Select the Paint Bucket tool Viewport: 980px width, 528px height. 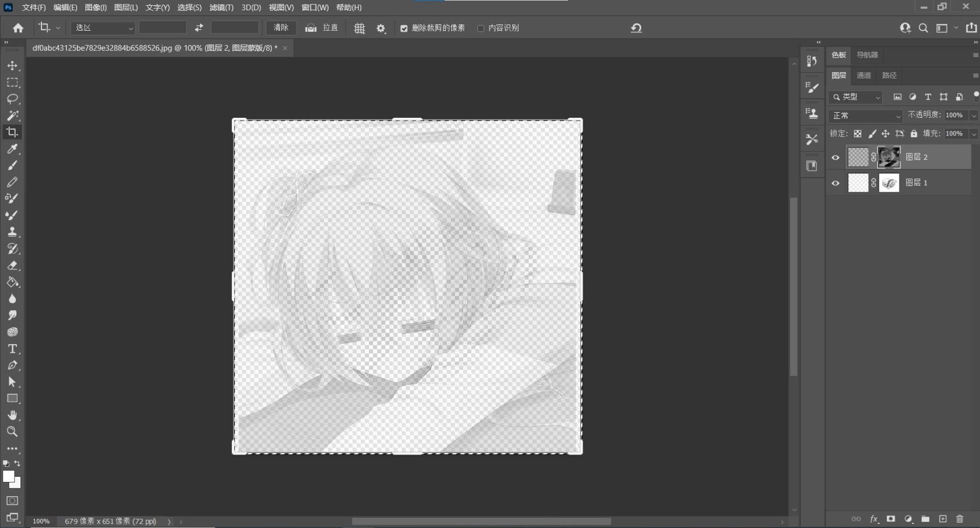click(x=13, y=282)
